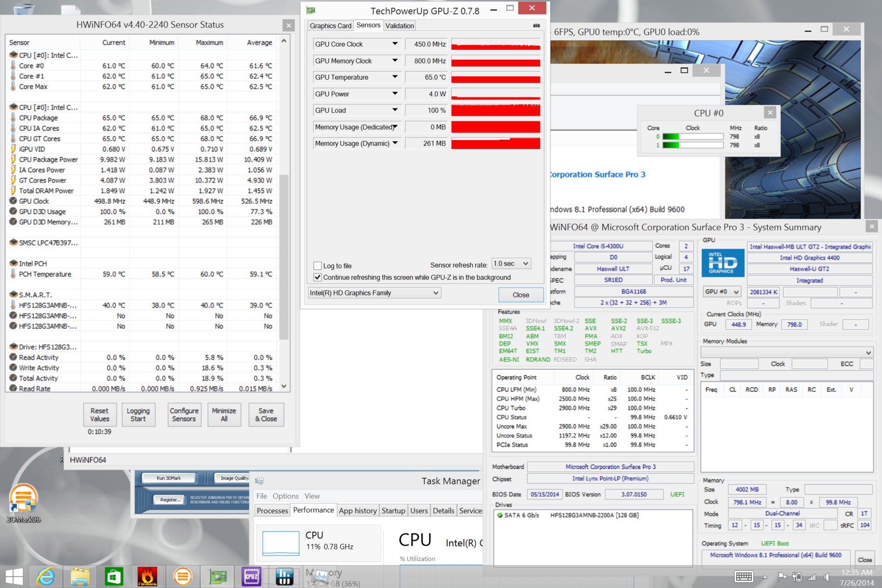The width and height of the screenshot is (882, 588).
Task: Open the GPU #0 selector in System Summary
Action: pyautogui.click(x=721, y=292)
